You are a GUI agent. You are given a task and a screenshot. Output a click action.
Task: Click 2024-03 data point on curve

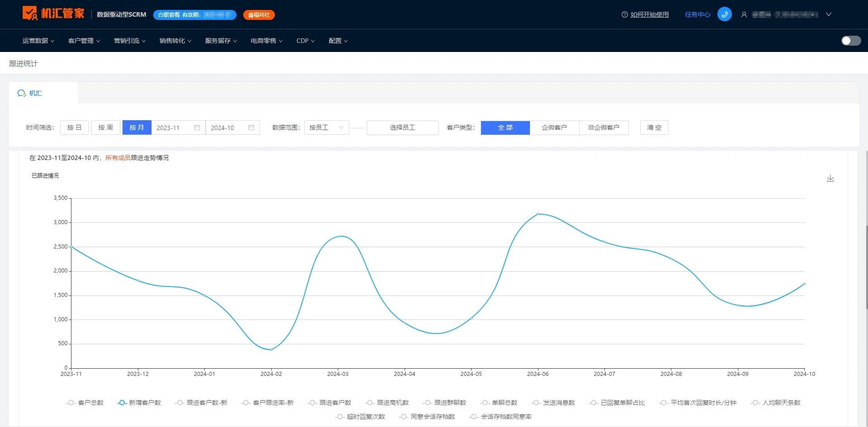pos(338,236)
